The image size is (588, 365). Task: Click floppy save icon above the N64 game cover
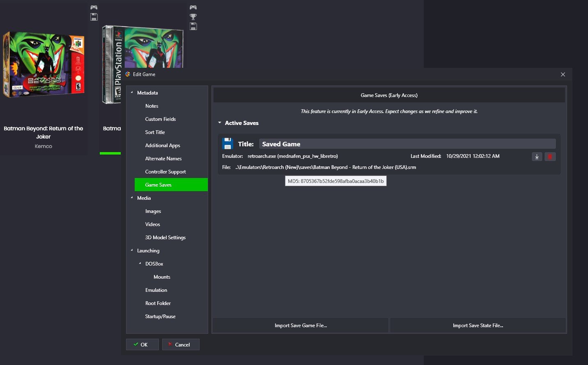tap(94, 17)
